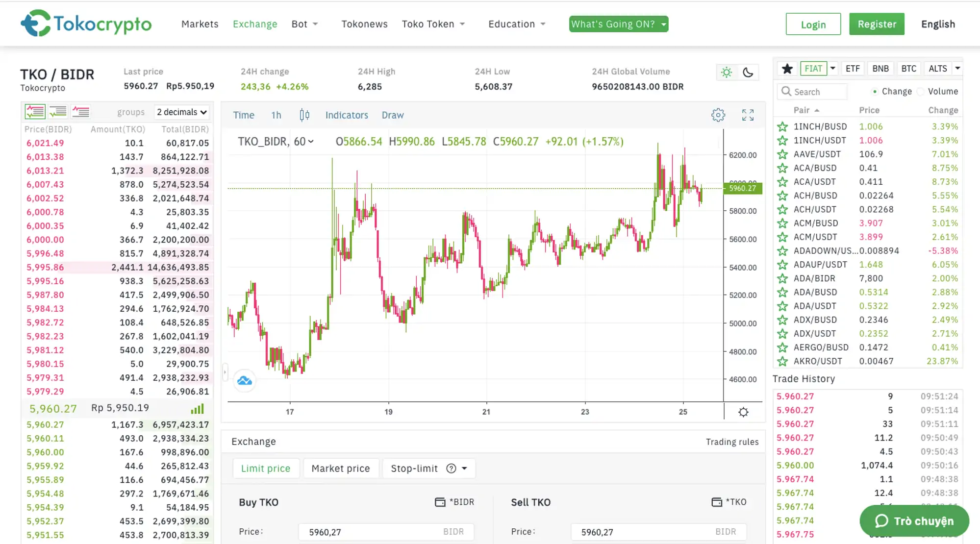Viewport: 980px width, 544px height.
Task: Click 5960.27 price marker on chart axis
Action: pos(743,188)
